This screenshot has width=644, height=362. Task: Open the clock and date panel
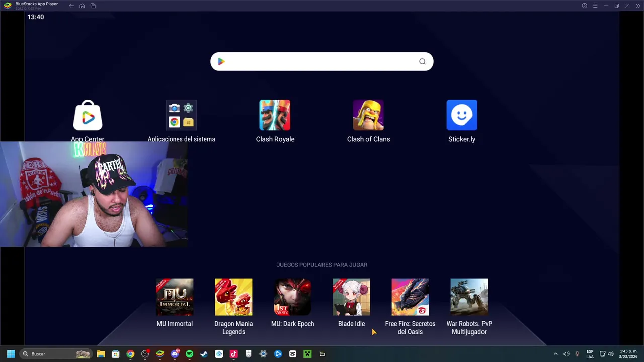coord(629,354)
